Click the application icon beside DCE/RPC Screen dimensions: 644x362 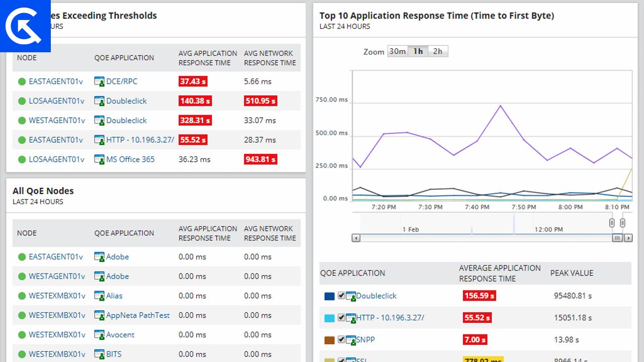(99, 81)
